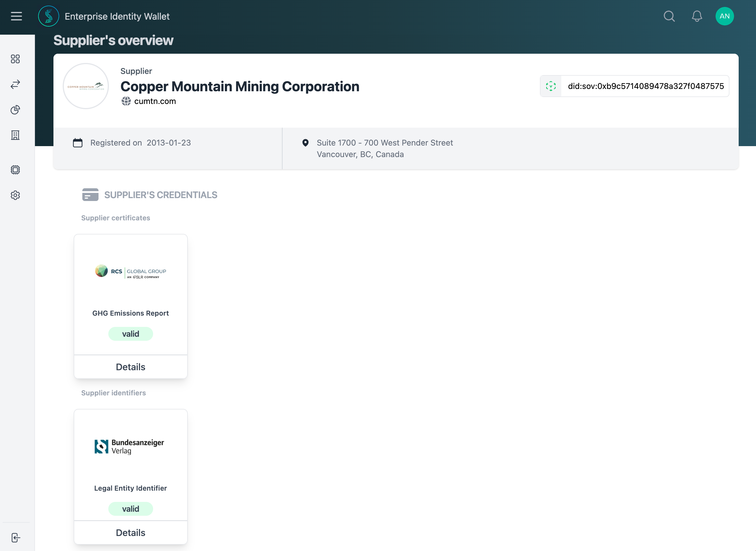Open Details of the Legal Entity Identifier

click(131, 533)
